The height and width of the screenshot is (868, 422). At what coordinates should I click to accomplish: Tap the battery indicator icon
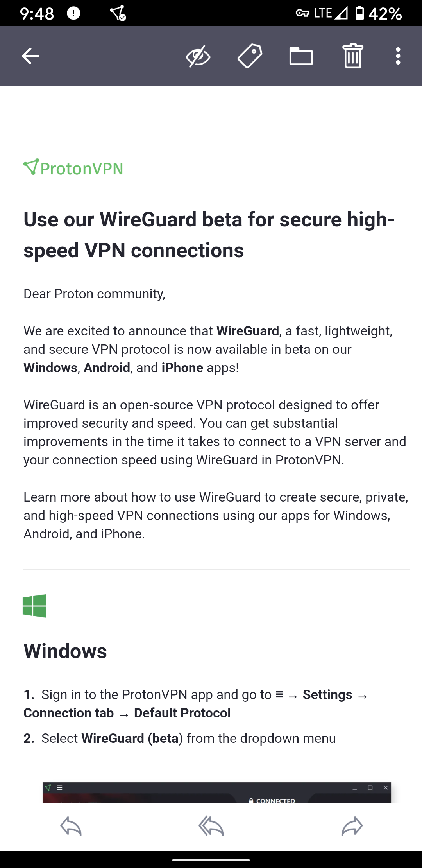[359, 13]
